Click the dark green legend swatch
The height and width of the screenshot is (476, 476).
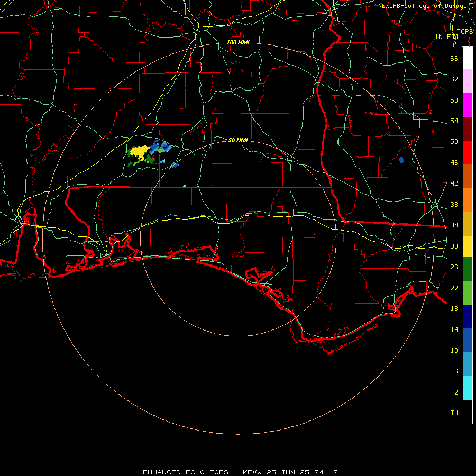point(467,269)
